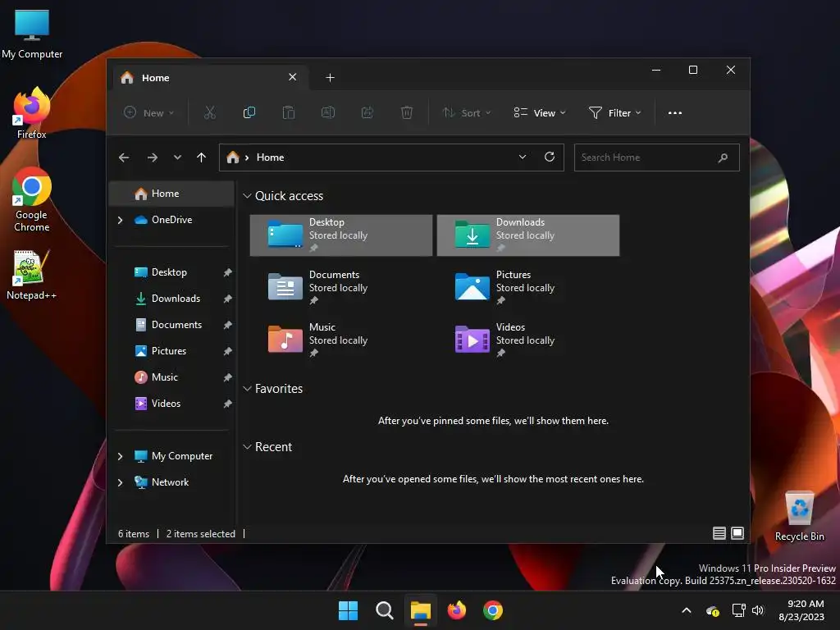Collapse the Recent section
Viewport: 840px width, 630px height.
click(247, 447)
